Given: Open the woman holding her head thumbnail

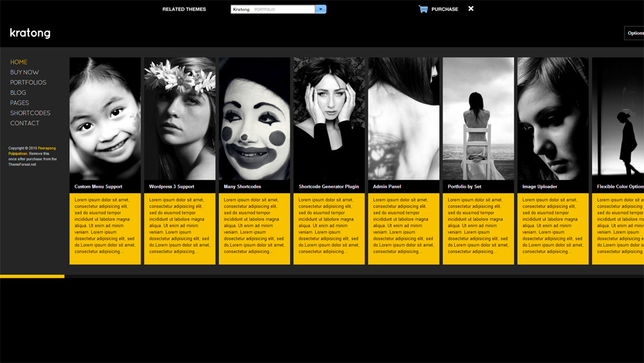Looking at the screenshot, I should (329, 118).
